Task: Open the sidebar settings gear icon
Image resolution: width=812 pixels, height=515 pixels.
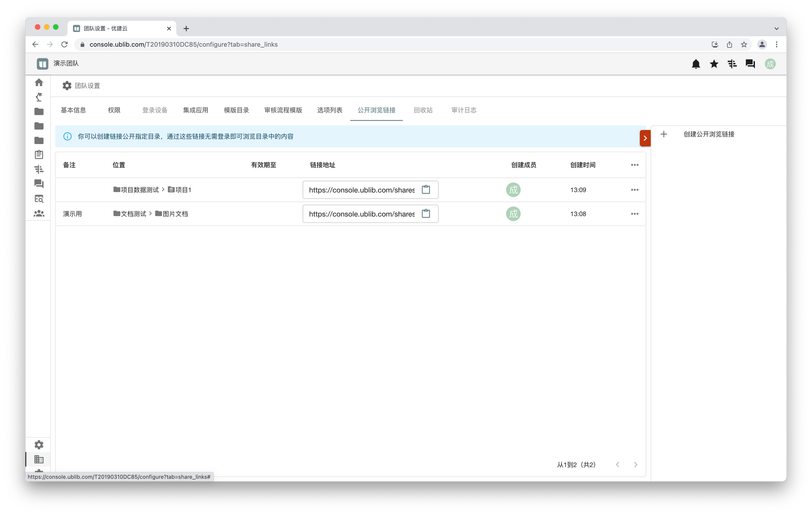Action: click(39, 445)
